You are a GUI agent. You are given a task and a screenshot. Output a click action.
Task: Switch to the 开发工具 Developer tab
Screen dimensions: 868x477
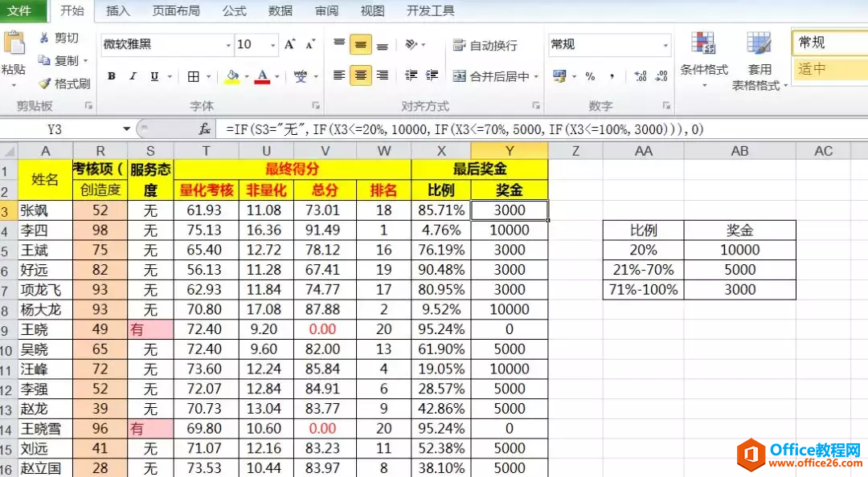430,11
